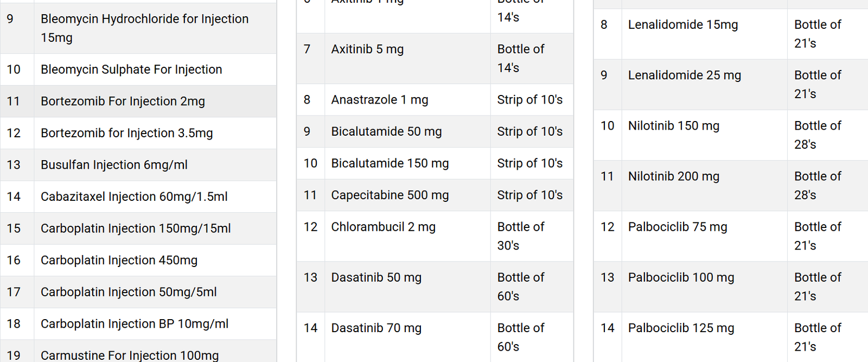Click Carboplatin Injection BP 10mg/ml row
The width and height of the screenshot is (868, 362).
coord(138,324)
